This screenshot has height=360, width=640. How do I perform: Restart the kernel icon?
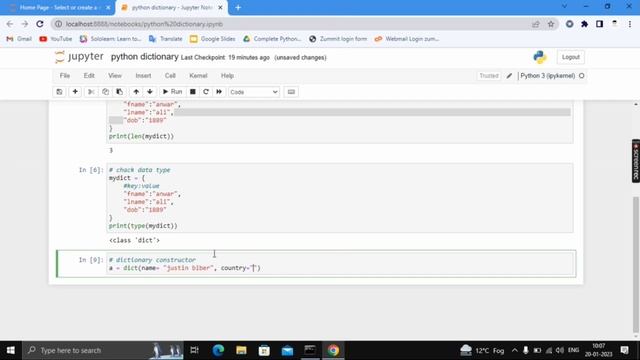tap(206, 92)
